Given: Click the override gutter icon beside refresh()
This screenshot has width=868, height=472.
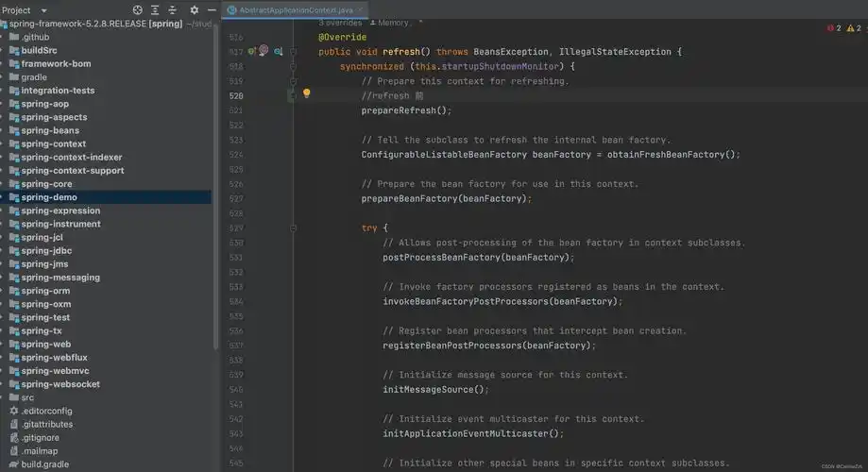Looking at the screenshot, I should 252,51.
